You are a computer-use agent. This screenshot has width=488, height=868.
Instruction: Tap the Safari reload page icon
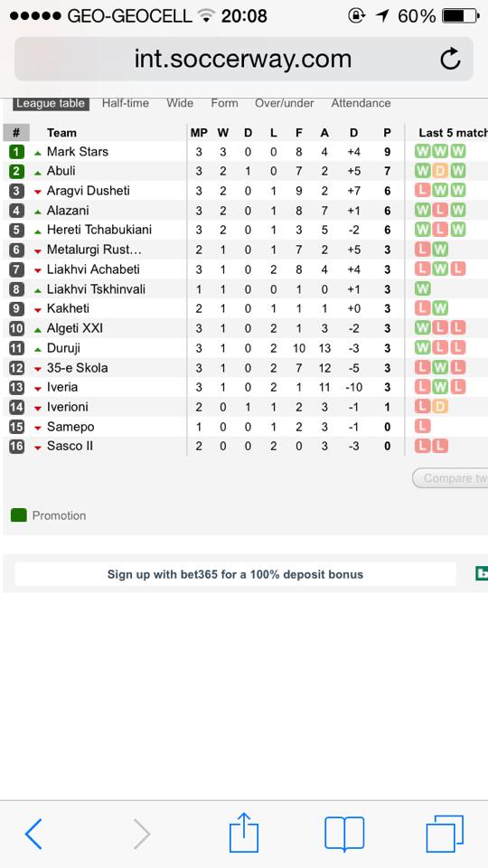pos(450,59)
